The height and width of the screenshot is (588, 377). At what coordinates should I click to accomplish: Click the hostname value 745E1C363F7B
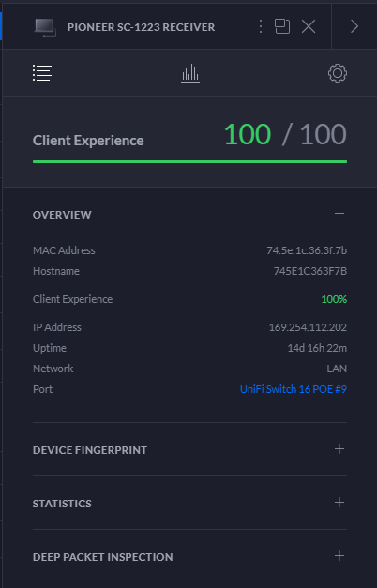point(310,271)
